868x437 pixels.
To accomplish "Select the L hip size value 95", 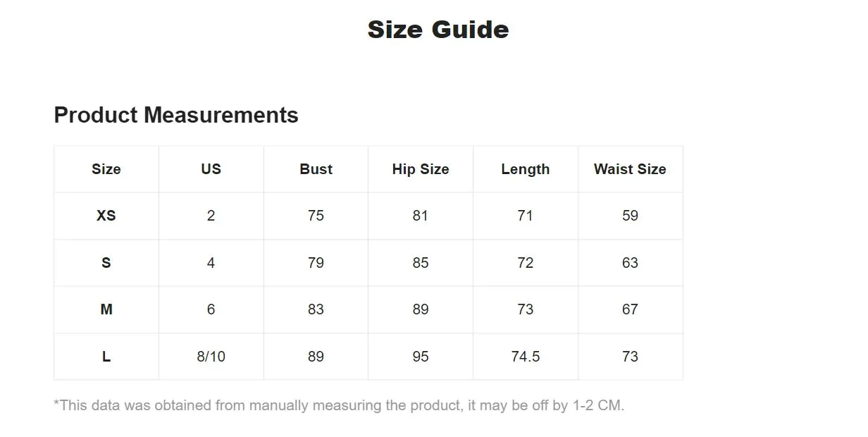I will pyautogui.click(x=421, y=357).
